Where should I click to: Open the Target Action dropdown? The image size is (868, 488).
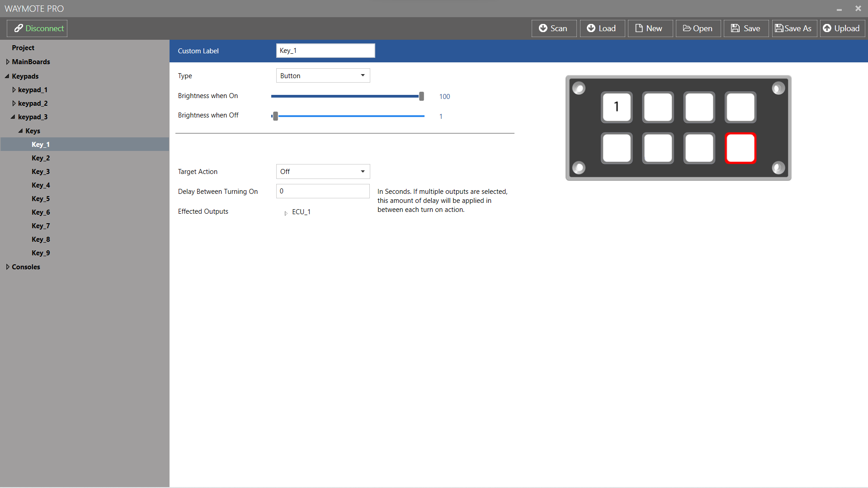point(323,172)
